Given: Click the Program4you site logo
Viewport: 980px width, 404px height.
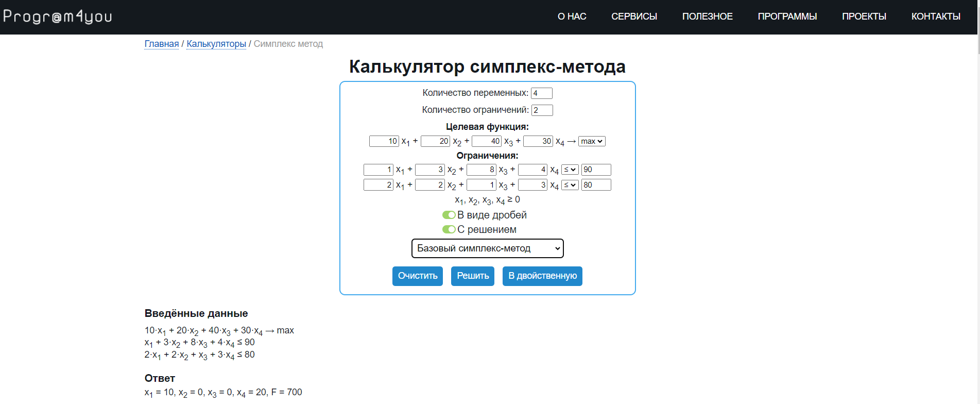Looking at the screenshot, I should point(58,16).
